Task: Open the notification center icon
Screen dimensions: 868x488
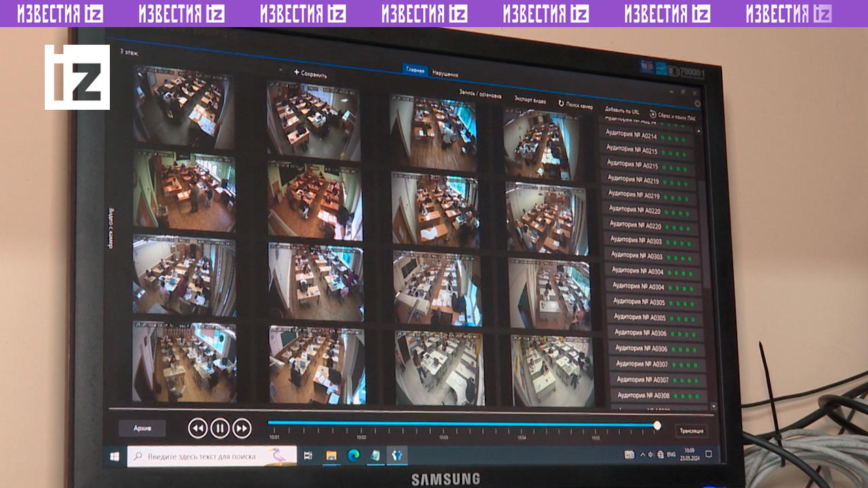Action: tap(709, 454)
